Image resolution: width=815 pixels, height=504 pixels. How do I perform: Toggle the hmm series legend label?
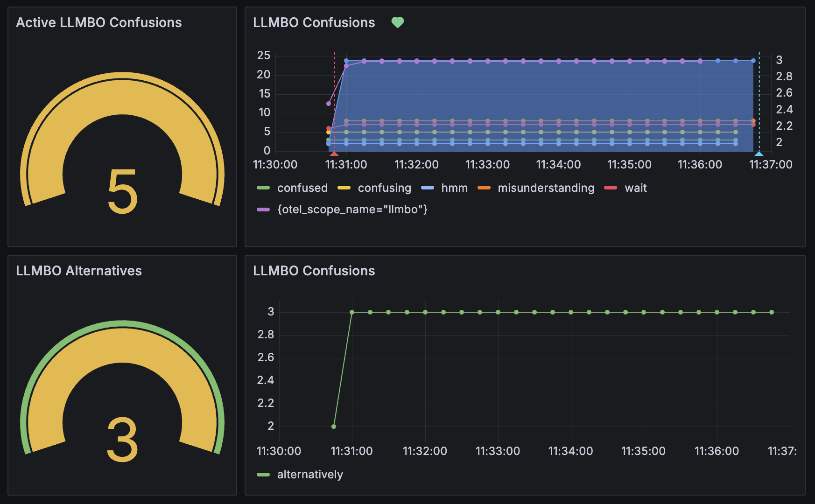coord(454,188)
